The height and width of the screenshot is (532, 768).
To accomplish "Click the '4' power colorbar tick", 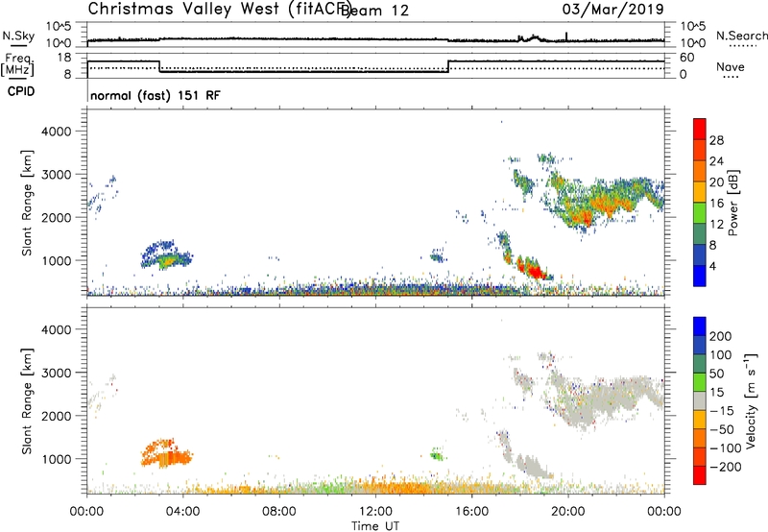I will 713,266.
